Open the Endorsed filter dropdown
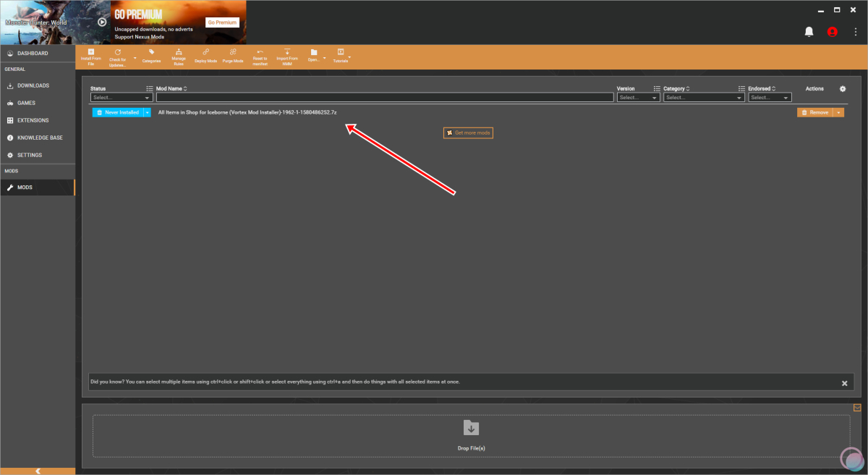Screen dimensions: 868x475 tap(770, 97)
